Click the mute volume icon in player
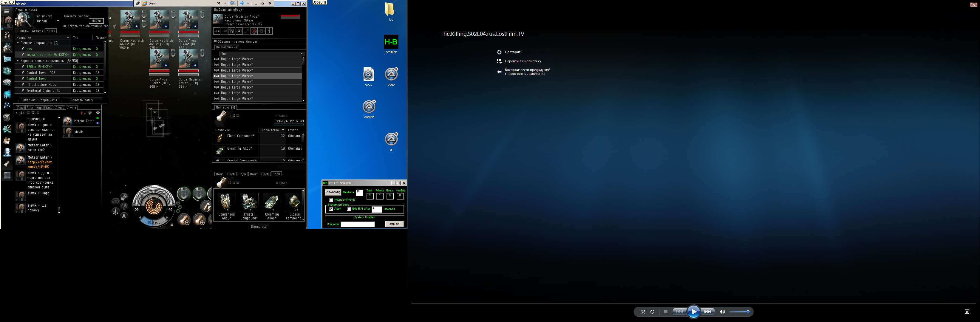This screenshot has width=980, height=322. click(722, 312)
